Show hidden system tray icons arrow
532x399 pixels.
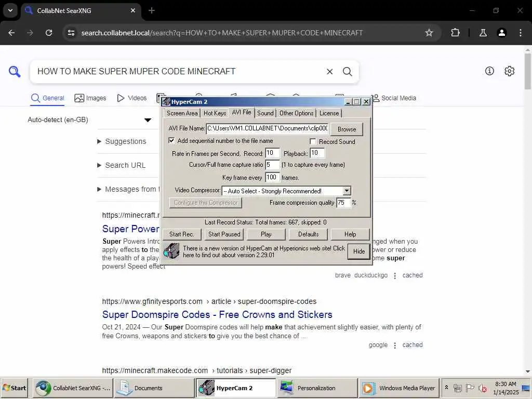click(446, 388)
